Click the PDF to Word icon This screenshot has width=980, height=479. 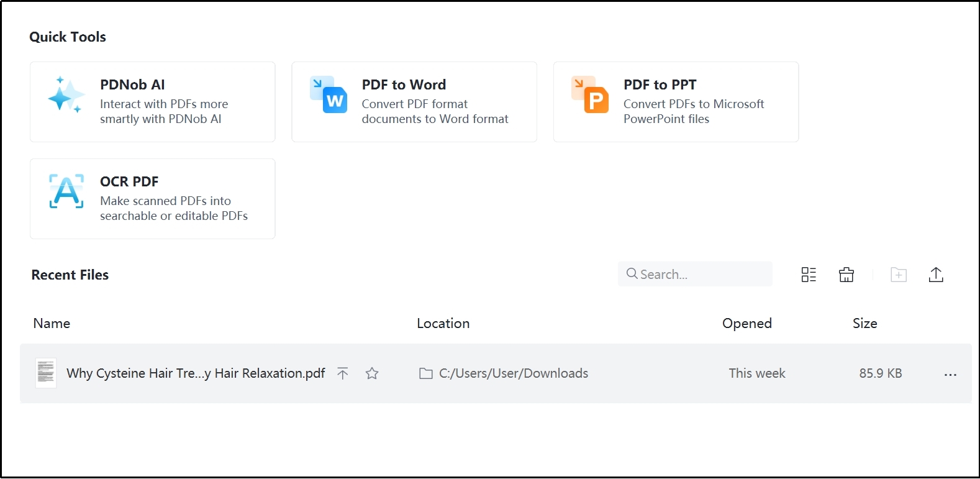point(329,95)
